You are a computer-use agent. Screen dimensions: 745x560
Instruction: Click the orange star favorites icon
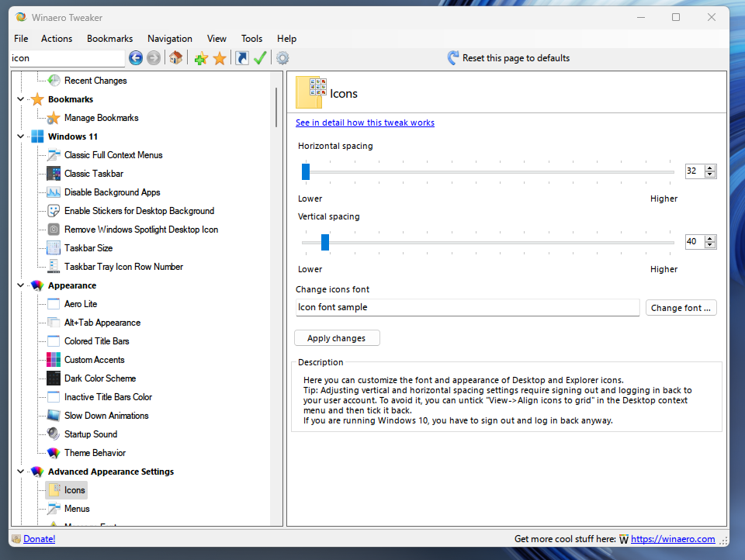coord(220,57)
